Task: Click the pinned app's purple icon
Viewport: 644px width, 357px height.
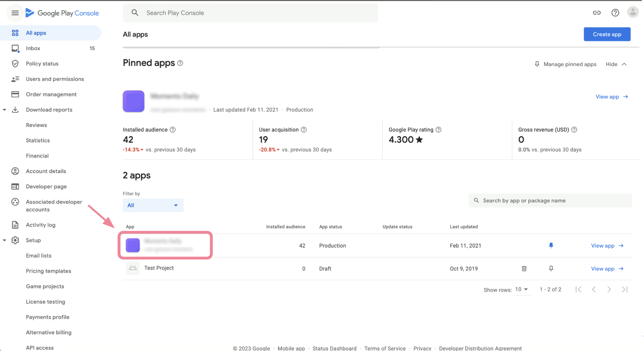Action: (134, 101)
